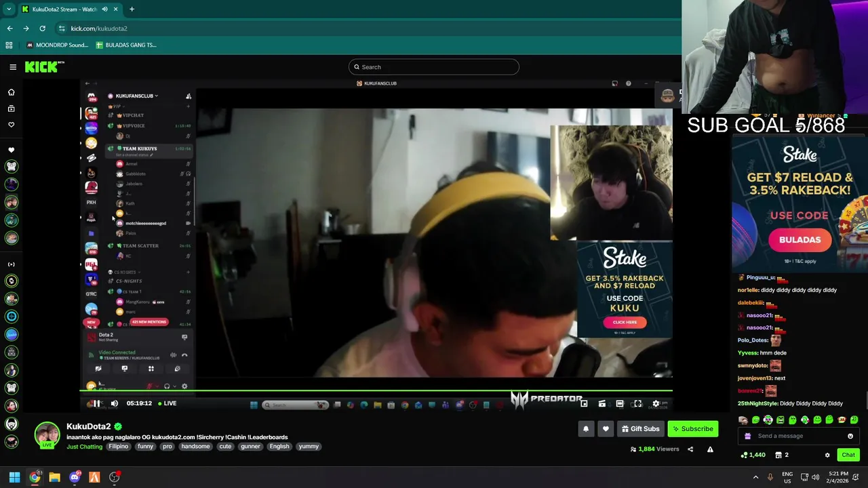Click the stream progress bar

pos(376,390)
